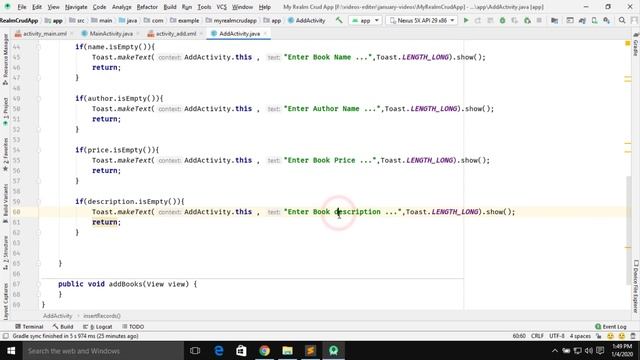Image resolution: width=640 pixels, height=360 pixels.
Task: Open the SDK Manager icon
Action: pos(607,20)
